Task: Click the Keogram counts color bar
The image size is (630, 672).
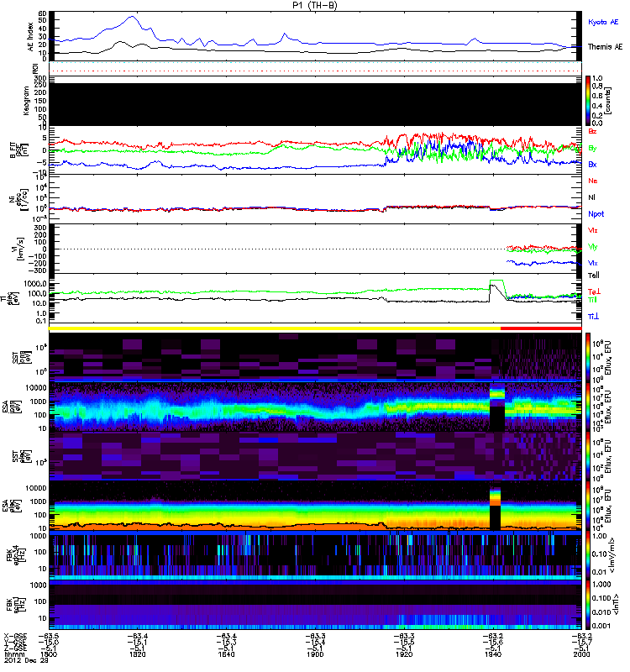Action: tap(588, 101)
